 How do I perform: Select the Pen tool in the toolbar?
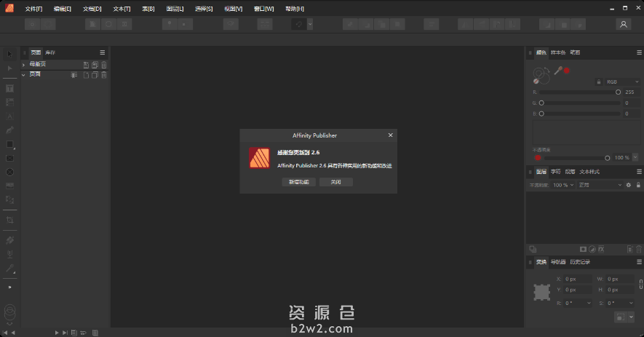click(10, 130)
